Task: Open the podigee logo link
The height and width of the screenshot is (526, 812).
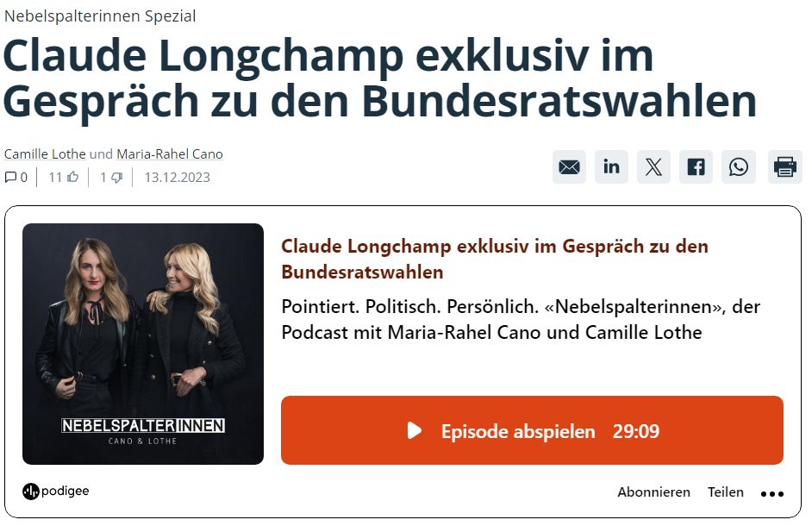Action: pyautogui.click(x=56, y=491)
